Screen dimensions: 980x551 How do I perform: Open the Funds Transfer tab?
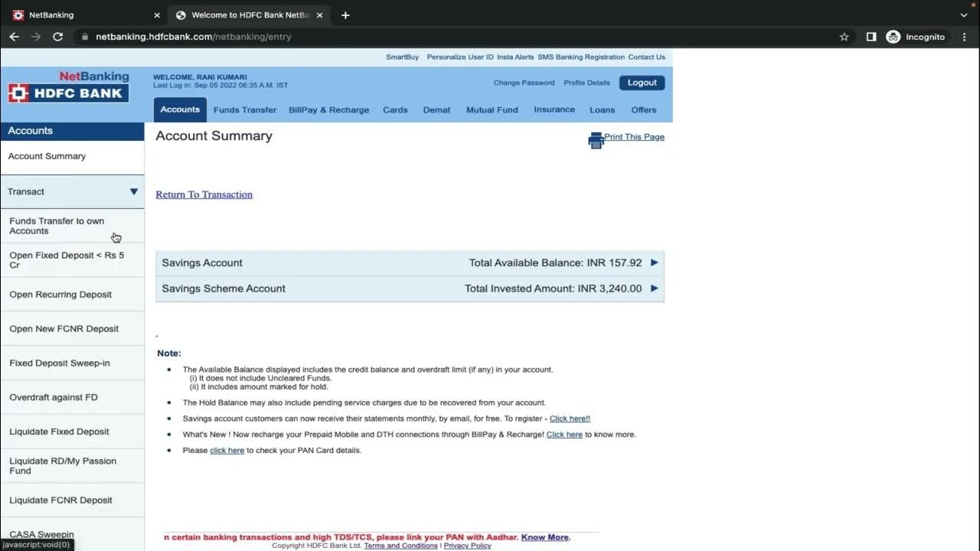click(245, 110)
